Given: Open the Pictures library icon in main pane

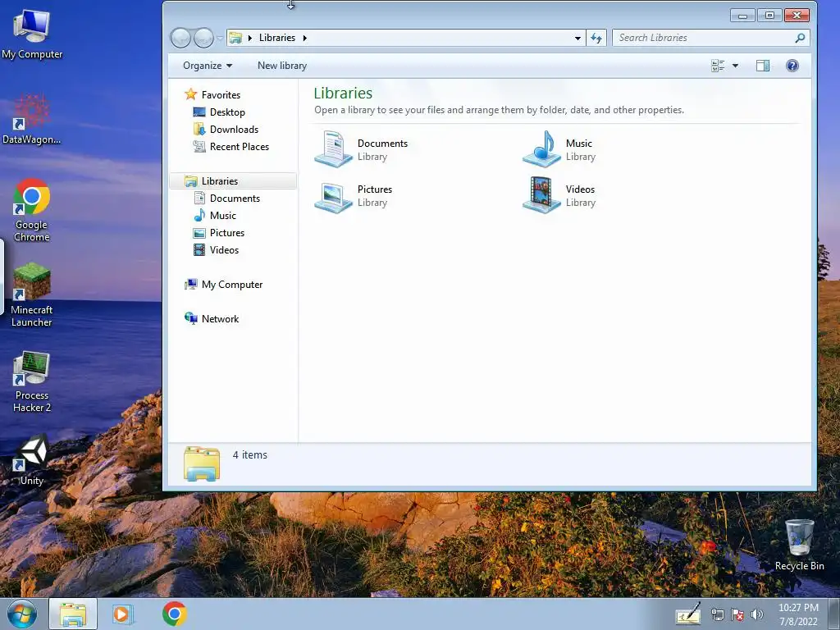Looking at the screenshot, I should coord(333,196).
